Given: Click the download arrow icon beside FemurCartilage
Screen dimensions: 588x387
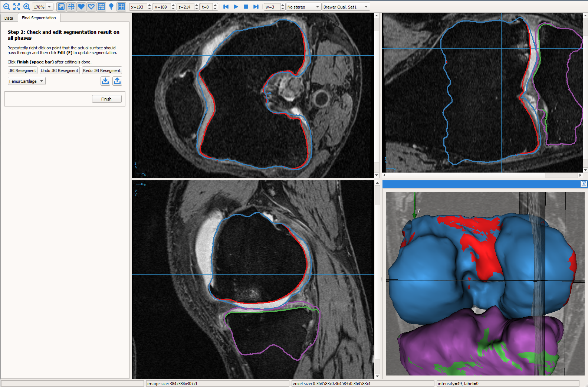Looking at the screenshot, I should (x=105, y=81).
